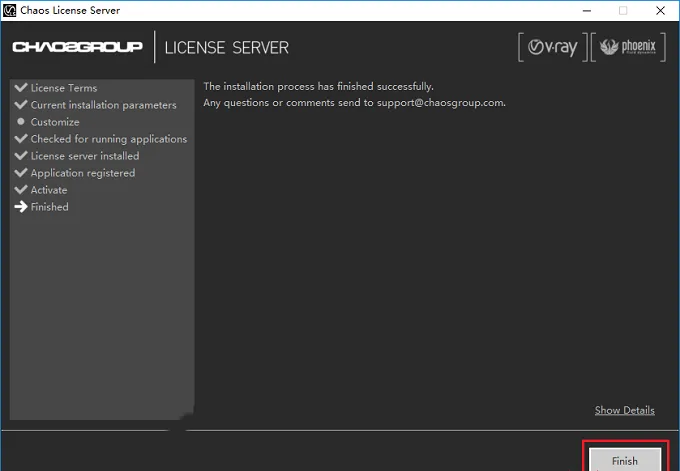Select Current installation parameters step
Image resolution: width=680 pixels, height=471 pixels.
point(95,105)
